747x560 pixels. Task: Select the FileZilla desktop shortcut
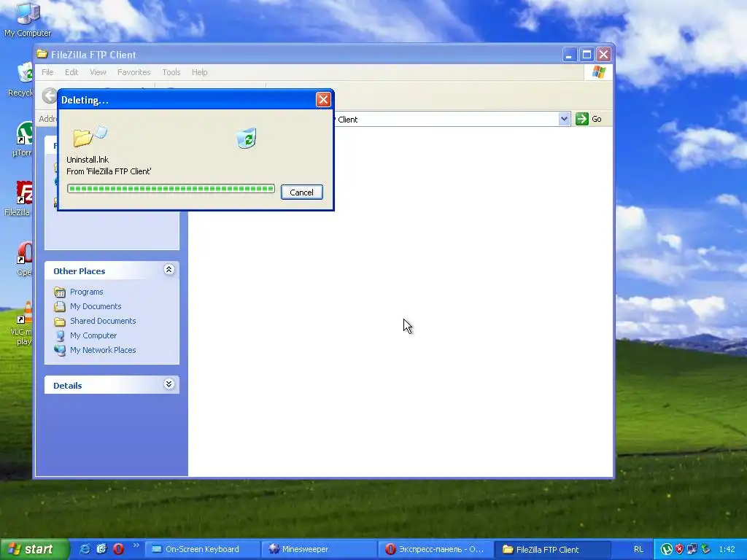(x=18, y=198)
